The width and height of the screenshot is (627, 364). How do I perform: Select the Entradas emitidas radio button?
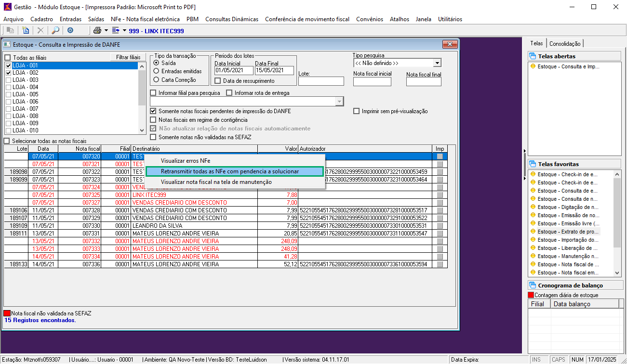pyautogui.click(x=156, y=71)
